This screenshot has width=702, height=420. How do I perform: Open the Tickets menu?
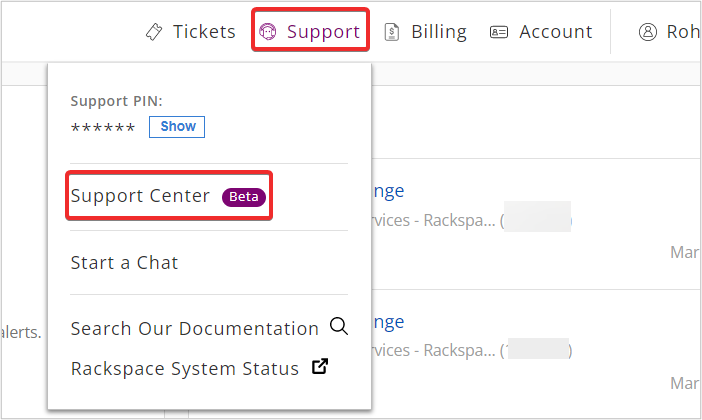coord(191,32)
